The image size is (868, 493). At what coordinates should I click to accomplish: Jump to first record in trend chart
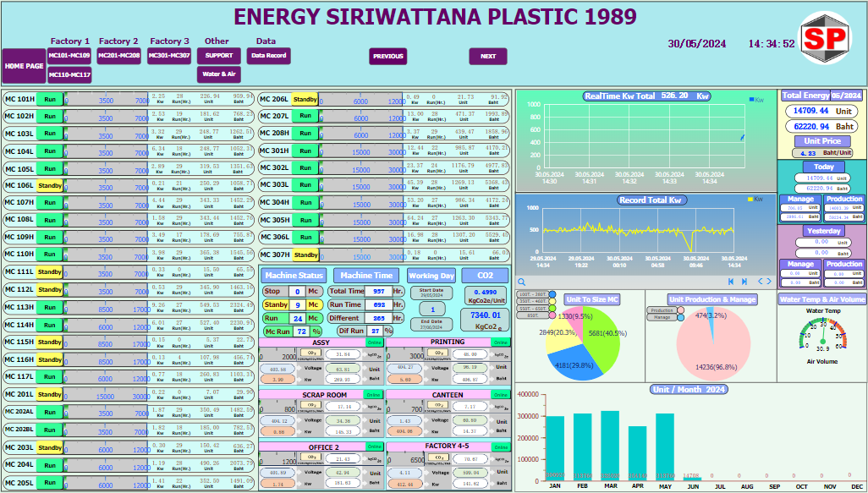pyautogui.click(x=732, y=282)
